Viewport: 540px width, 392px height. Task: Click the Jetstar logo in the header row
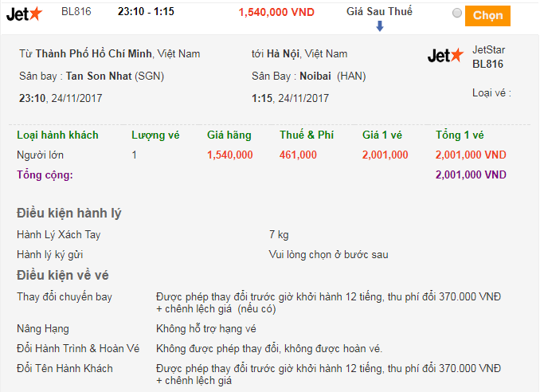coord(23,14)
